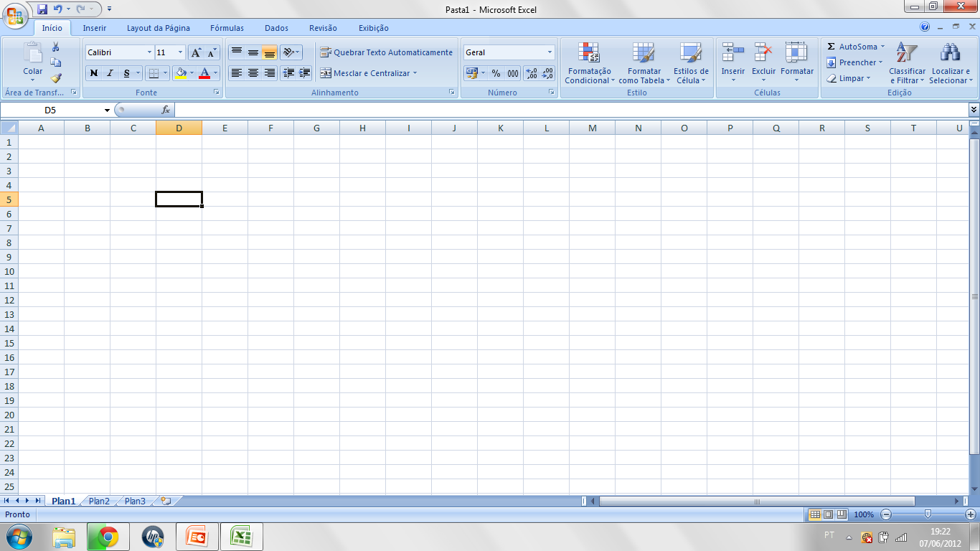
Task: Apply yellow fill color
Action: tap(181, 73)
